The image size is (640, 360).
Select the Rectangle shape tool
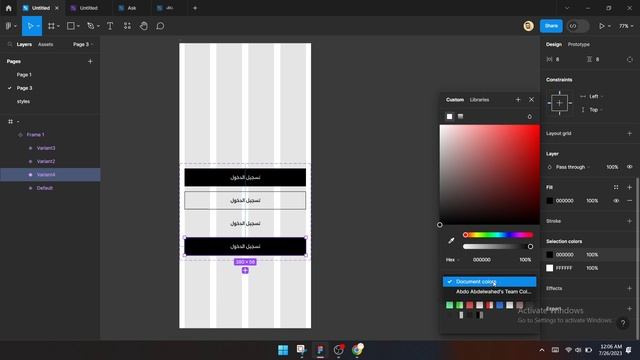(x=71, y=26)
